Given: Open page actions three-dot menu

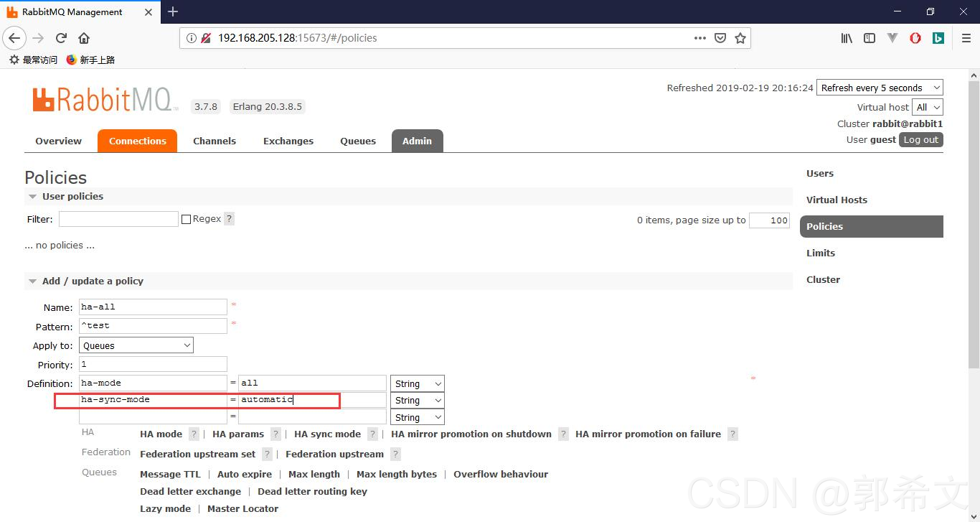Looking at the screenshot, I should 700,38.
